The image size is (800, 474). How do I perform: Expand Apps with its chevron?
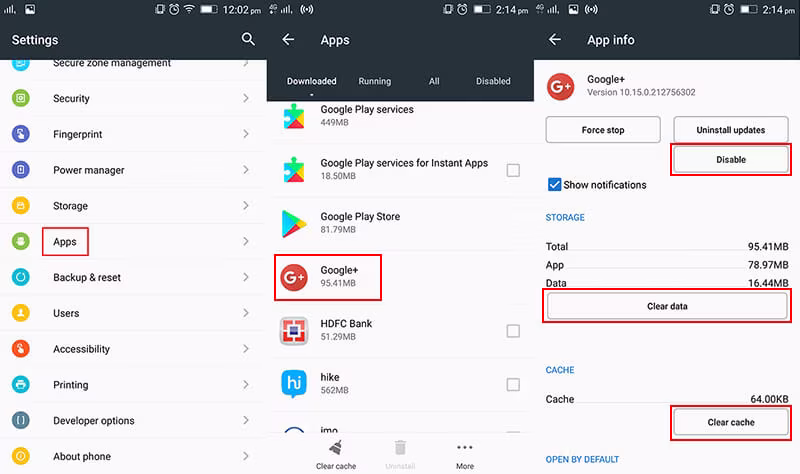click(246, 241)
